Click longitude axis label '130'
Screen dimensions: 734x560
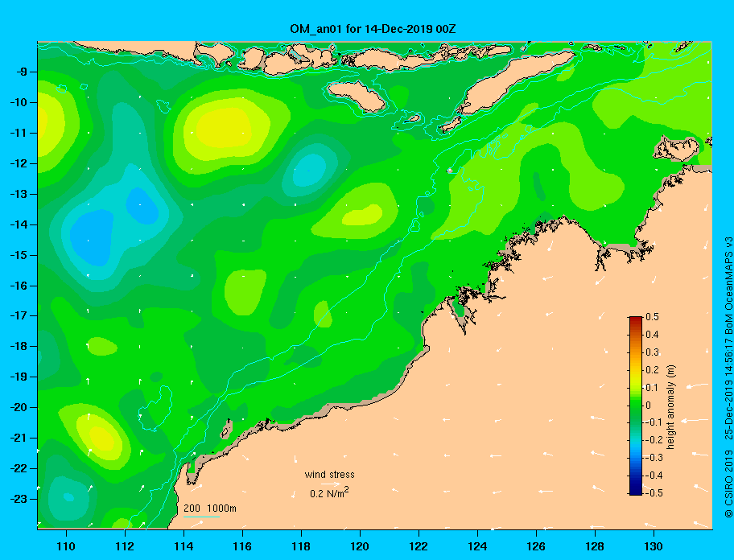tap(654, 546)
